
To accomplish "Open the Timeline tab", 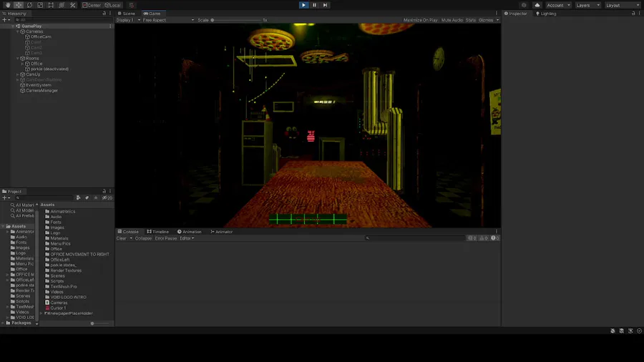I will (157, 232).
